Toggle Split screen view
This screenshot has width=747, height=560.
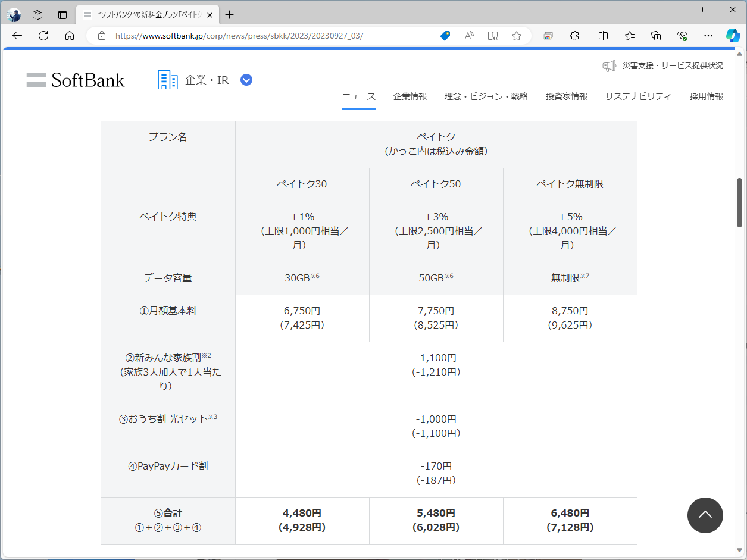(602, 36)
